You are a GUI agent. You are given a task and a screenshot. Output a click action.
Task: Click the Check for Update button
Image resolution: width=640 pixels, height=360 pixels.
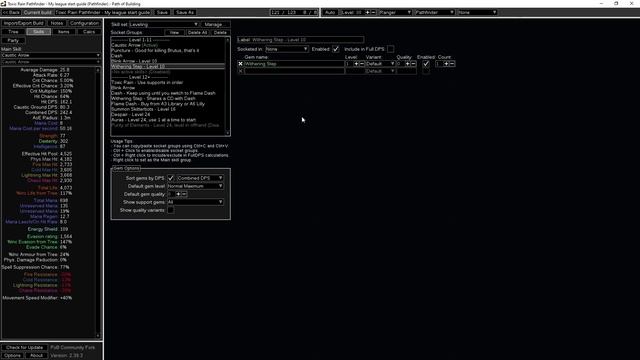pos(24,347)
